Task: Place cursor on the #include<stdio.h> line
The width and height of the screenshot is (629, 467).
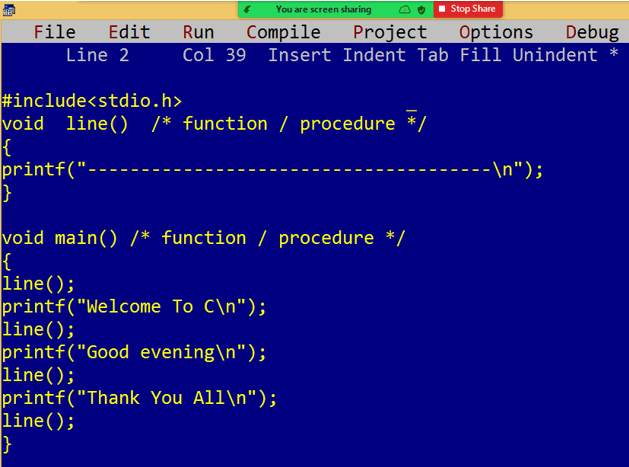Action: click(92, 101)
